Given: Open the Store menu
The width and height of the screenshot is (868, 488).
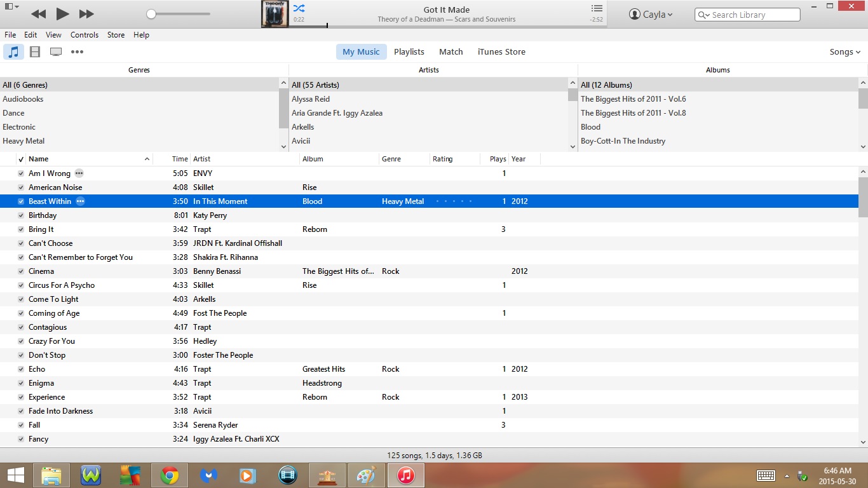Looking at the screenshot, I should (116, 35).
